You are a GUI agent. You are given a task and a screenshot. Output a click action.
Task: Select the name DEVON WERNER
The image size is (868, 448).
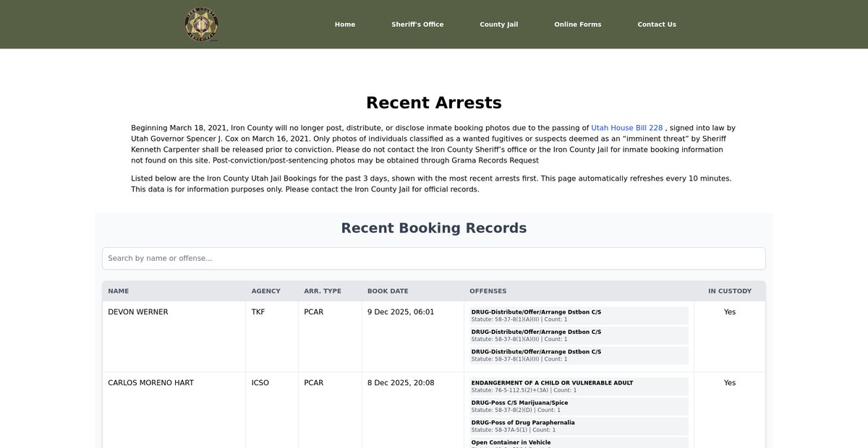138,312
